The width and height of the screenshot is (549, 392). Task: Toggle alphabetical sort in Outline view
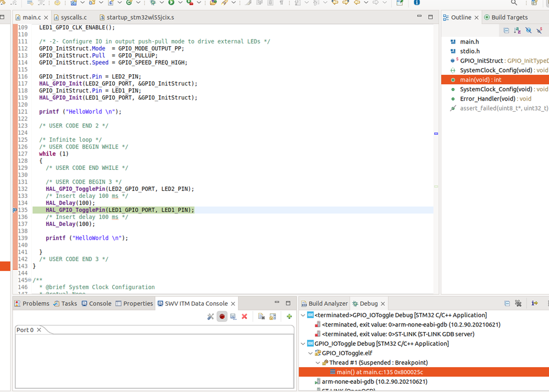tap(517, 30)
